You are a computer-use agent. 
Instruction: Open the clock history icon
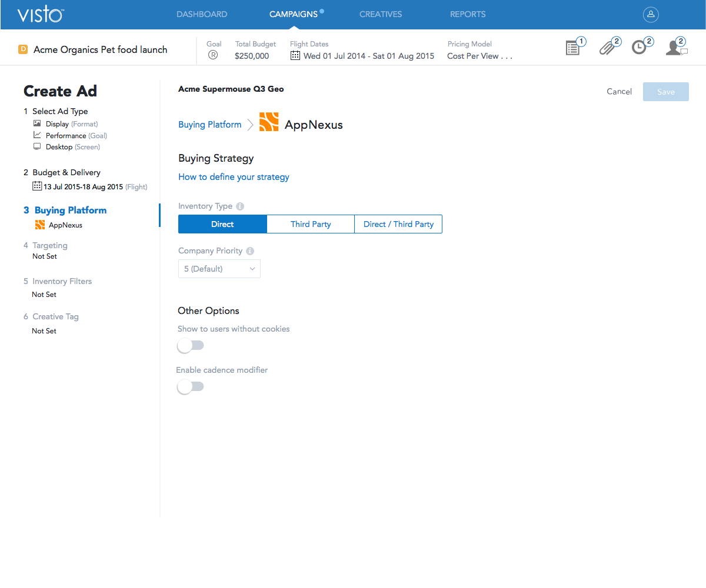click(640, 48)
